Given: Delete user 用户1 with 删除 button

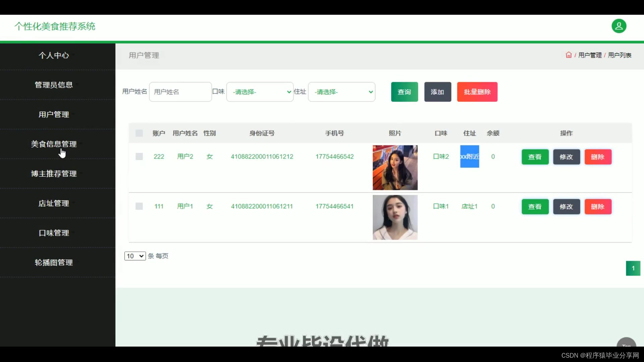Looking at the screenshot, I should tap(598, 207).
